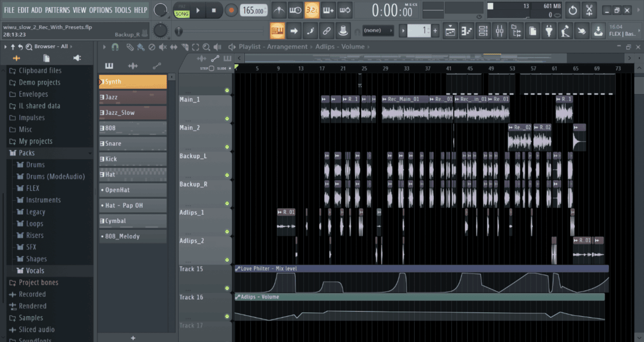
Task: Open the (none) pattern dropdown
Action: pos(378,31)
